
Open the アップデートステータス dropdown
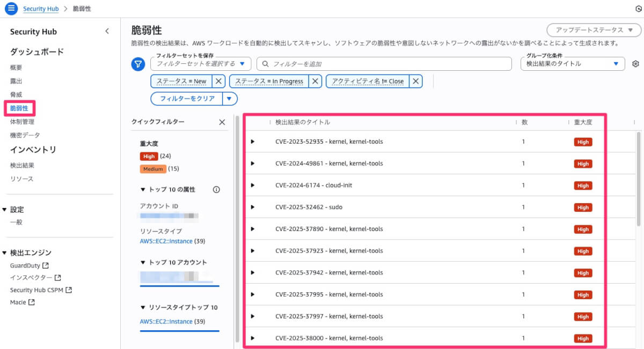(593, 30)
